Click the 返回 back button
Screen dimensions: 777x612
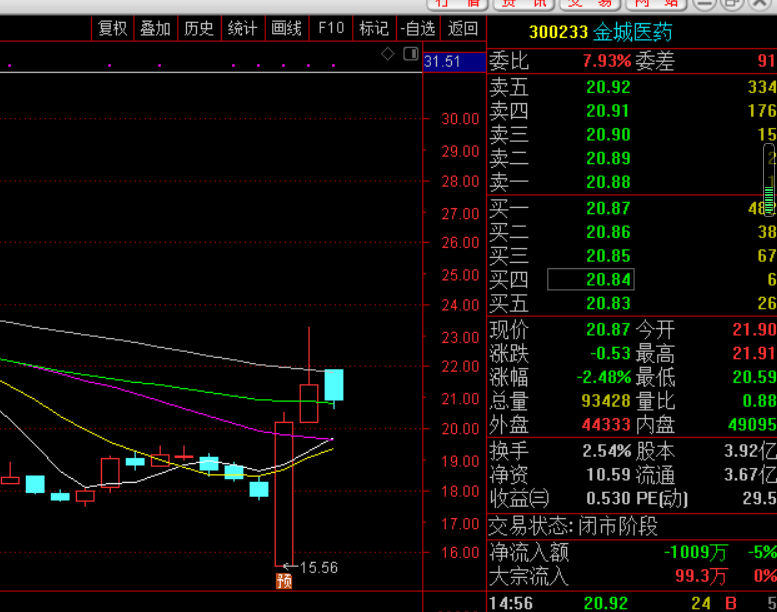pyautogui.click(x=463, y=29)
